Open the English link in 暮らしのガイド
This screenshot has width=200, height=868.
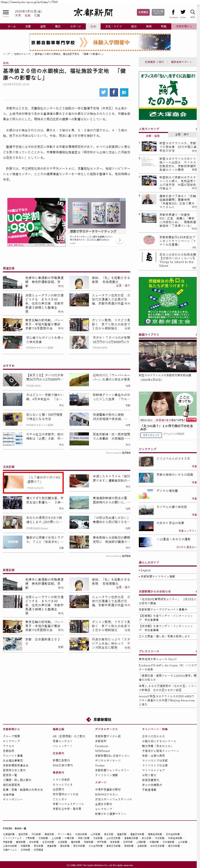[146, 570]
